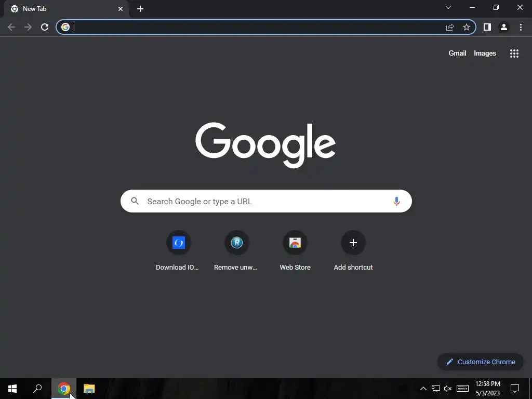Click the Chrome taskbar icon

pyautogui.click(x=64, y=389)
